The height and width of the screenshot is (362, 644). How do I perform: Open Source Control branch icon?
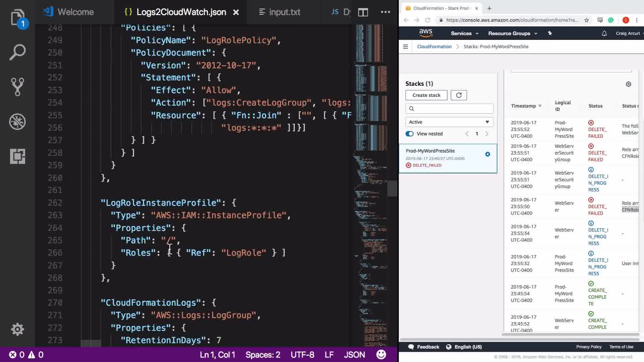click(17, 87)
